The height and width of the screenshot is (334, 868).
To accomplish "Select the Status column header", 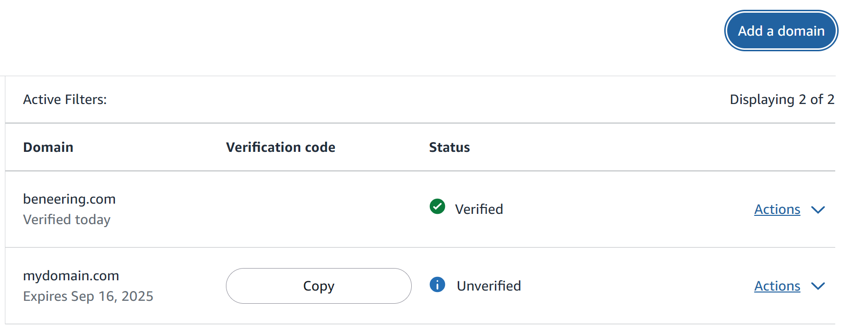I will click(x=449, y=147).
